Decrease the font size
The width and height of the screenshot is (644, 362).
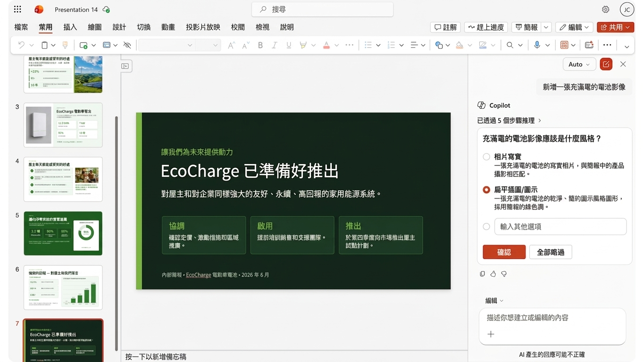(246, 45)
